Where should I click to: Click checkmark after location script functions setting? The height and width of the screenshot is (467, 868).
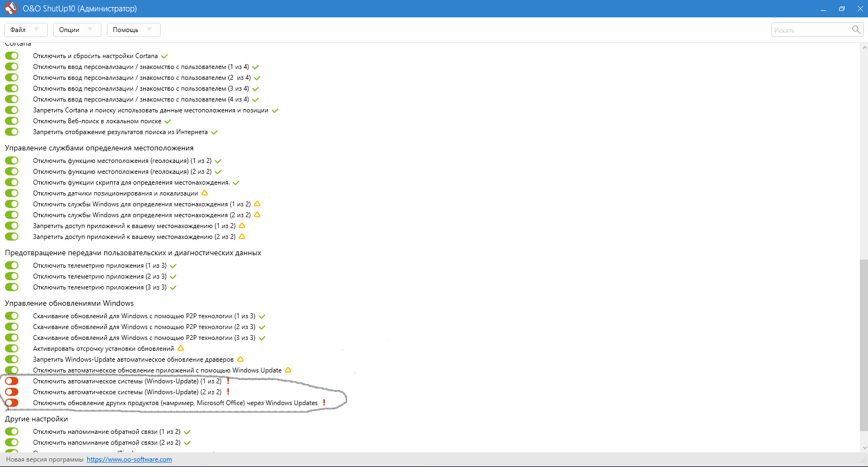pos(236,182)
